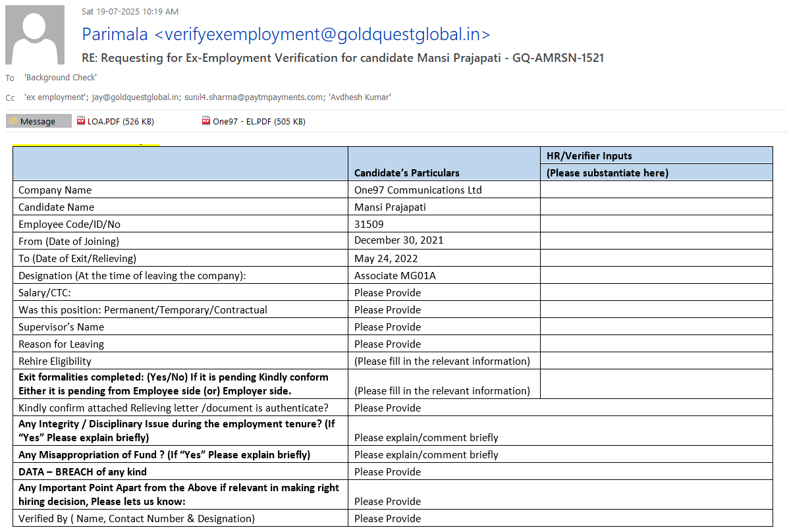Click the sender's profile picture avatar

pyautogui.click(x=35, y=35)
